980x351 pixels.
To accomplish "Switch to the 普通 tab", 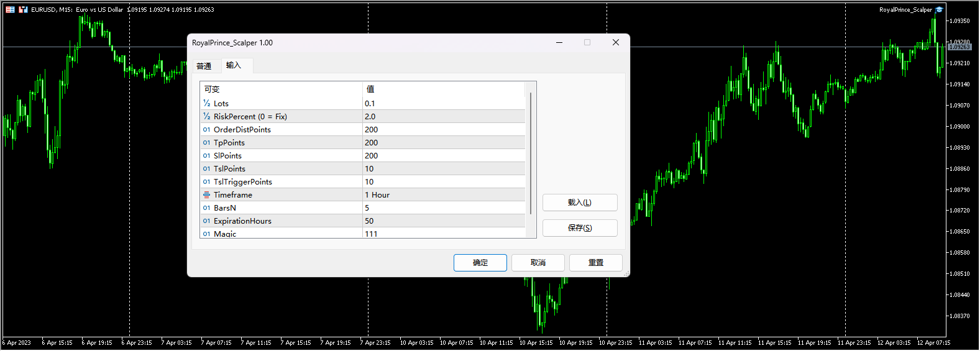I will [x=204, y=66].
